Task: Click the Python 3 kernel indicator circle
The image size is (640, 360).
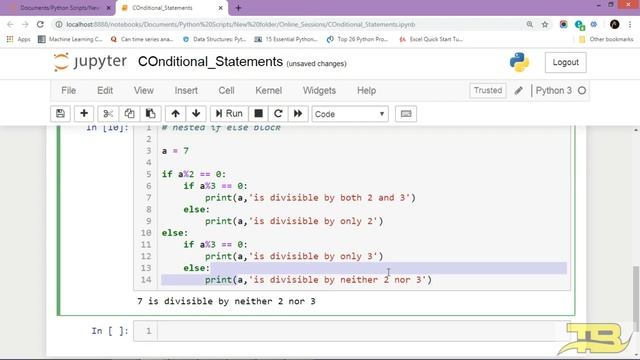Action: 582,91
